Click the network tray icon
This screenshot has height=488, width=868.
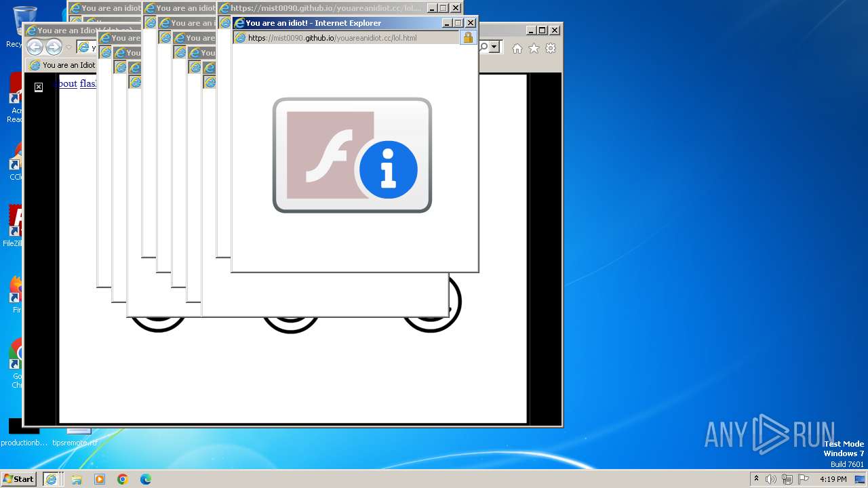click(787, 479)
